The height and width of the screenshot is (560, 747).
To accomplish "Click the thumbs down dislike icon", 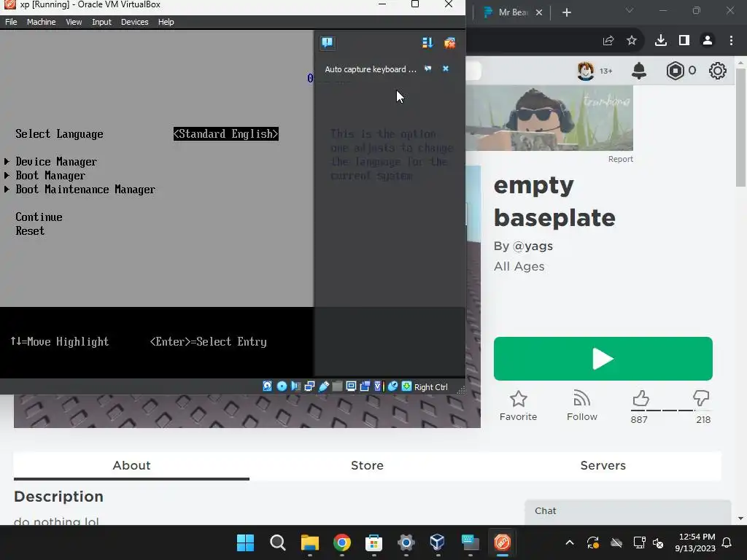I will coord(701,398).
